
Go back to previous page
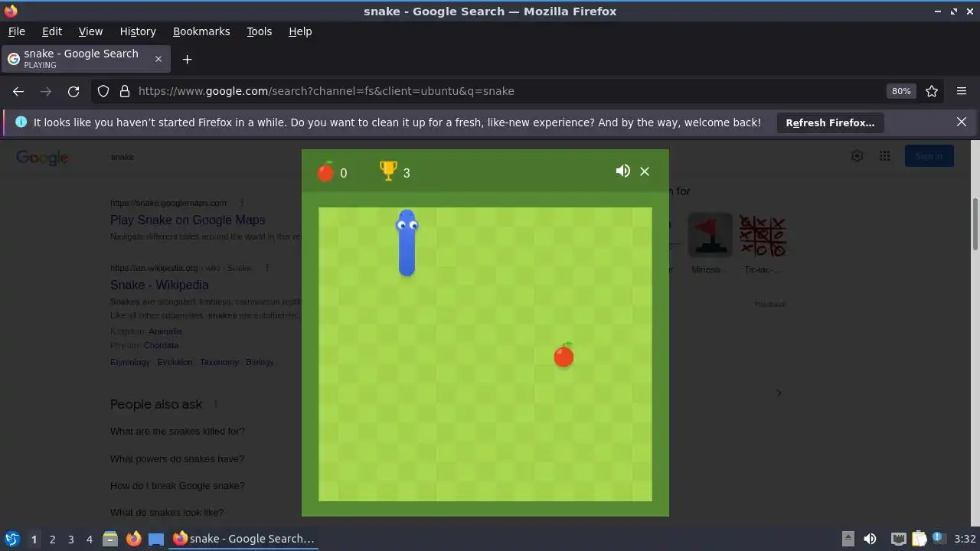coord(18,91)
